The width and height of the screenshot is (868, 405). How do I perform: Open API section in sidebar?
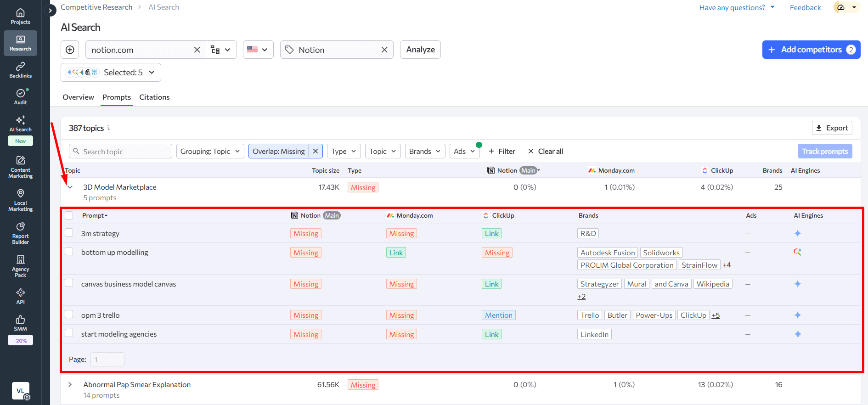coord(20,296)
